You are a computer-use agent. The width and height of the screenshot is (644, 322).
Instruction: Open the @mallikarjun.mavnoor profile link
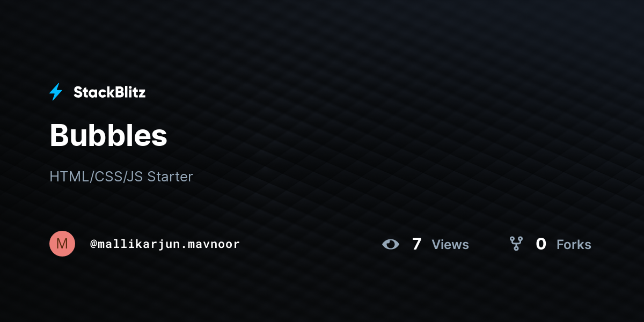[x=165, y=244]
